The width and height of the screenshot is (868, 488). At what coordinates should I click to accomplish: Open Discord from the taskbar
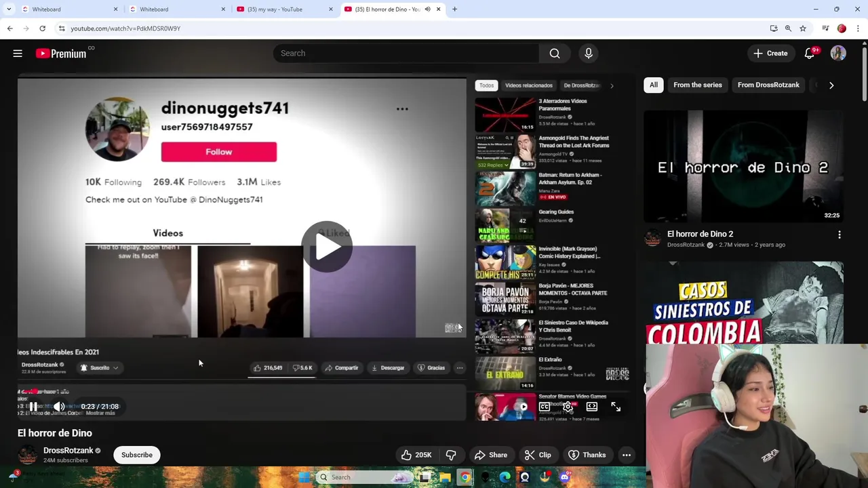[564, 477]
